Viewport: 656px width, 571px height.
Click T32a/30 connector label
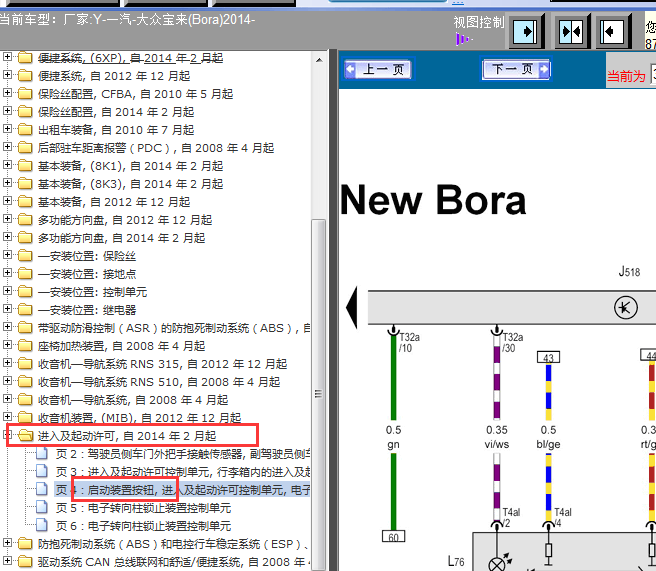(512, 343)
